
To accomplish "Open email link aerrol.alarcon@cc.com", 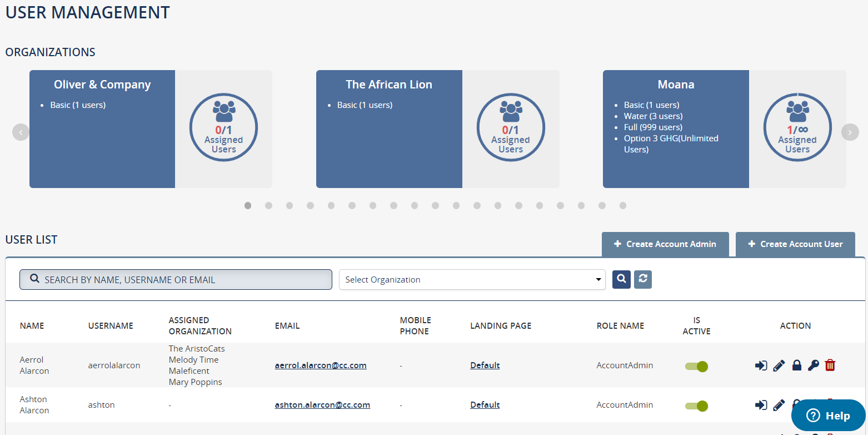I will (321, 365).
